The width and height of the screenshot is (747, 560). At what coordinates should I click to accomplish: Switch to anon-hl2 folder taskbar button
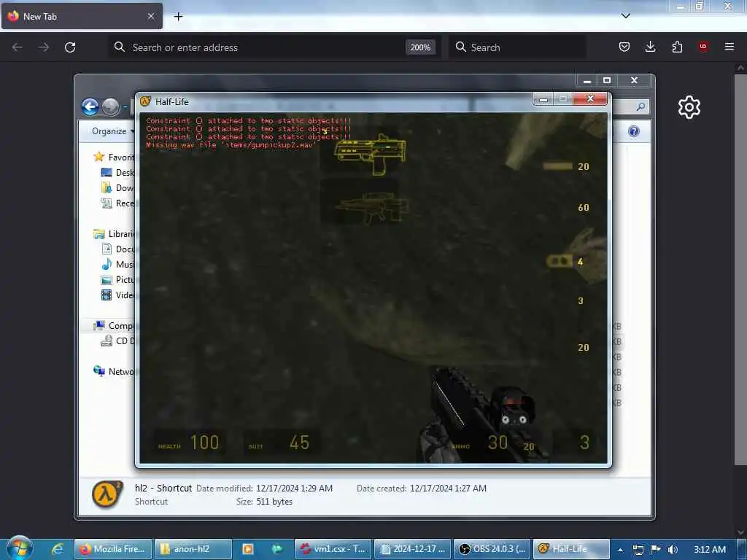[193, 549]
